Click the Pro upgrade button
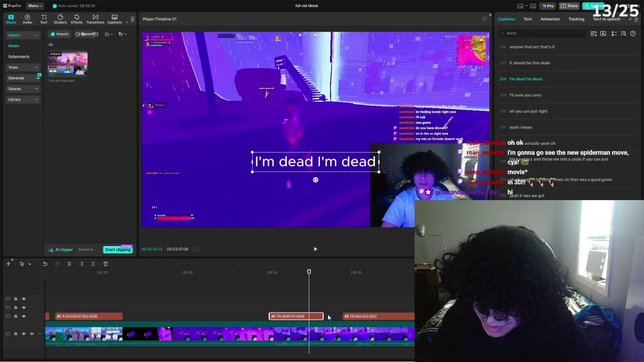The width and height of the screenshot is (644, 362). click(x=548, y=6)
